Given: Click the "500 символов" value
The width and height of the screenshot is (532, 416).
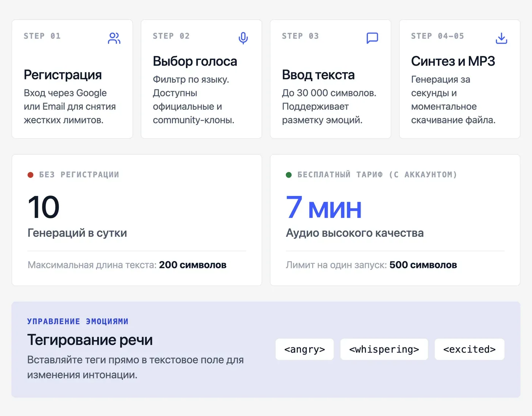Looking at the screenshot, I should coord(423,265).
